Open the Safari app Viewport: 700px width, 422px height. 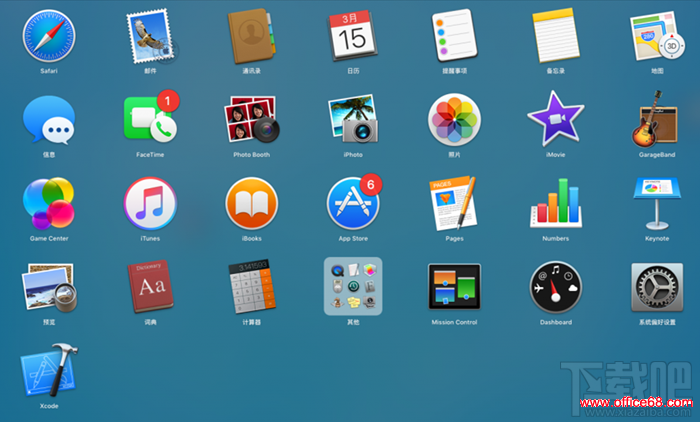[x=49, y=36]
